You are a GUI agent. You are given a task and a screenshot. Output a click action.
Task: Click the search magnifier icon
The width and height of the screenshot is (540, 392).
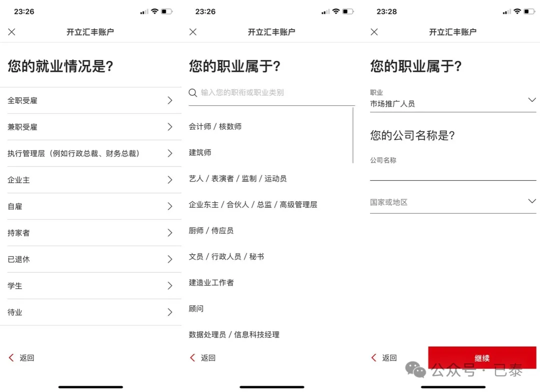[193, 92]
